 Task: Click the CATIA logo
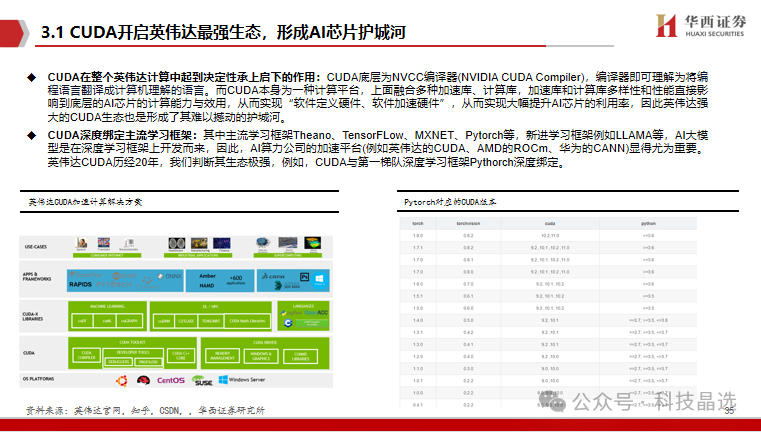coord(273,276)
